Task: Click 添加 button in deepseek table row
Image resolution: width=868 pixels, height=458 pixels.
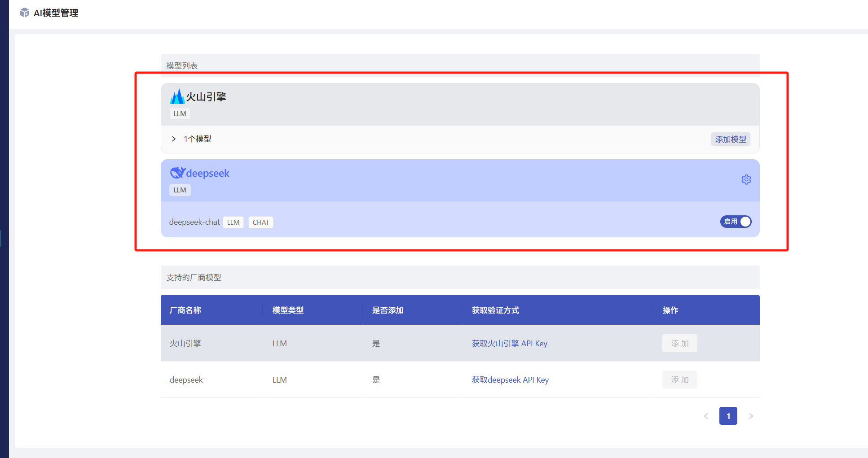Action: [679, 379]
